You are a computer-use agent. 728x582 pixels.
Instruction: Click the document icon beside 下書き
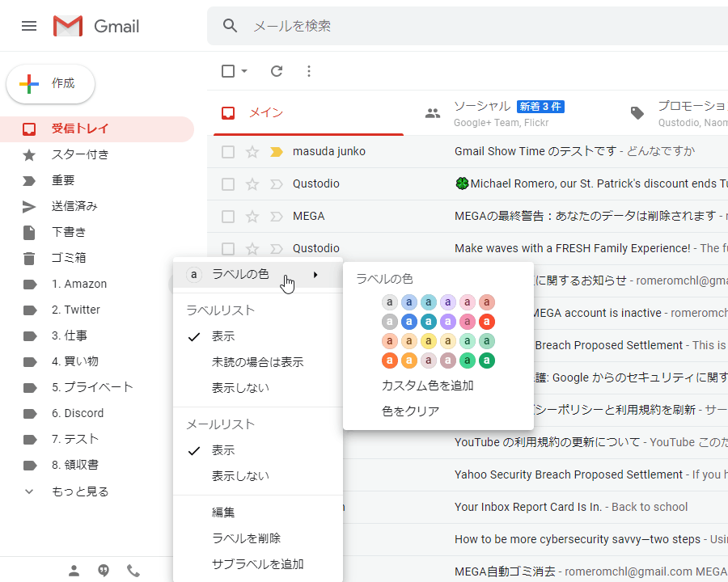[29, 233]
